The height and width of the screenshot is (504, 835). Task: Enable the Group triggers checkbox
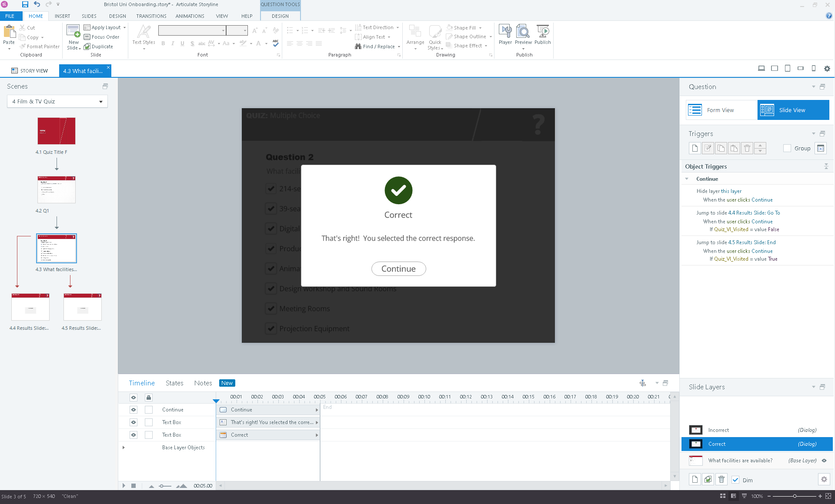[787, 148]
